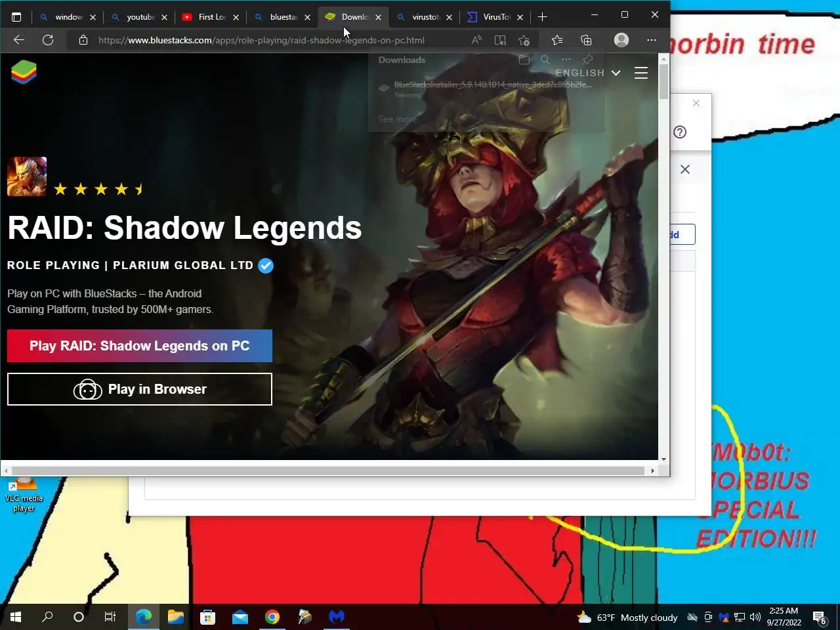Screen dimensions: 840x630
Task: Open the Collections icon in Edge toolbar
Action: [586, 40]
